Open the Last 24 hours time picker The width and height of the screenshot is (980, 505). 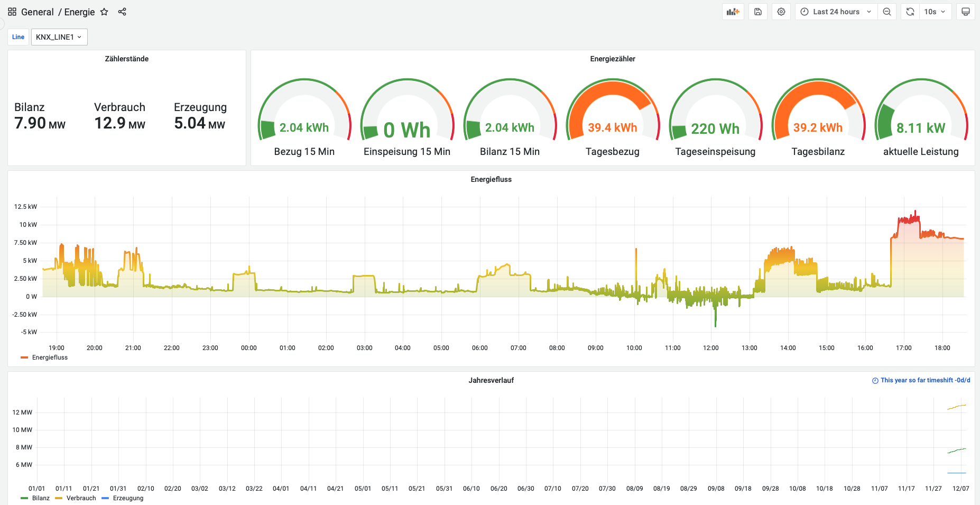point(836,12)
